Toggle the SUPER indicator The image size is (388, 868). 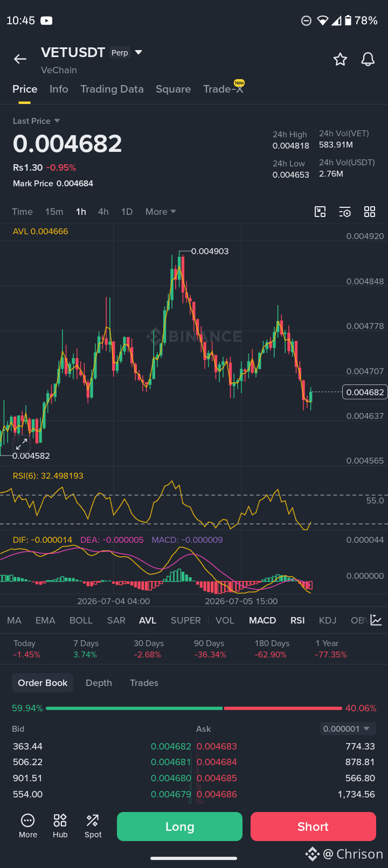(x=186, y=620)
